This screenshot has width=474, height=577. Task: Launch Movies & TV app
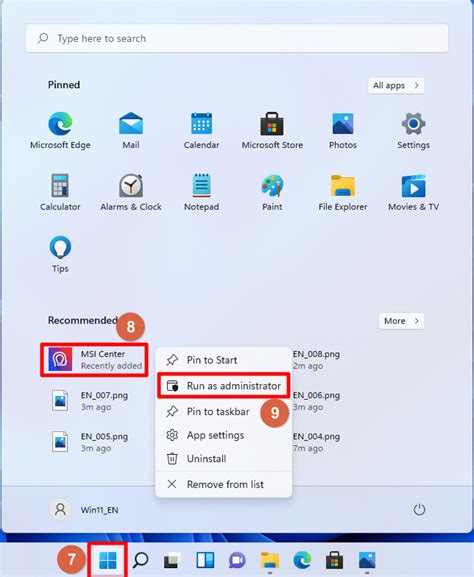(x=413, y=192)
